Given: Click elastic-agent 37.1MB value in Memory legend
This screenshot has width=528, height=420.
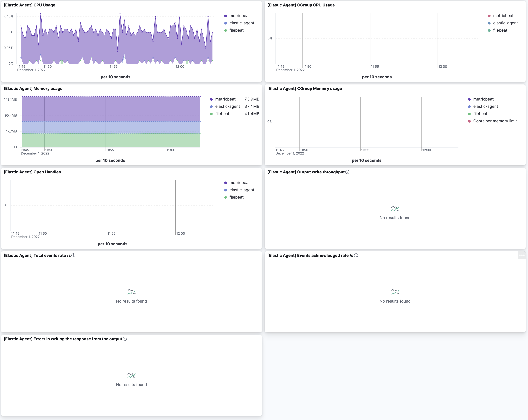Looking at the screenshot, I should [x=252, y=106].
